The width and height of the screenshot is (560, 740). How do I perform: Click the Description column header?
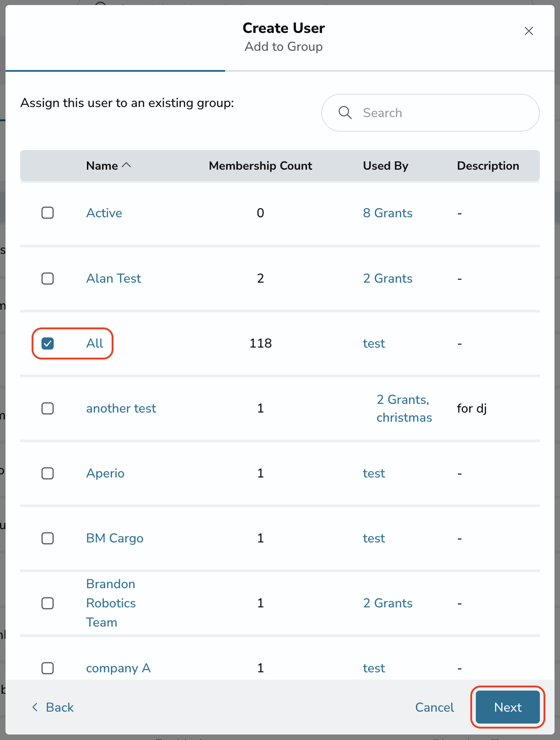pyautogui.click(x=488, y=166)
